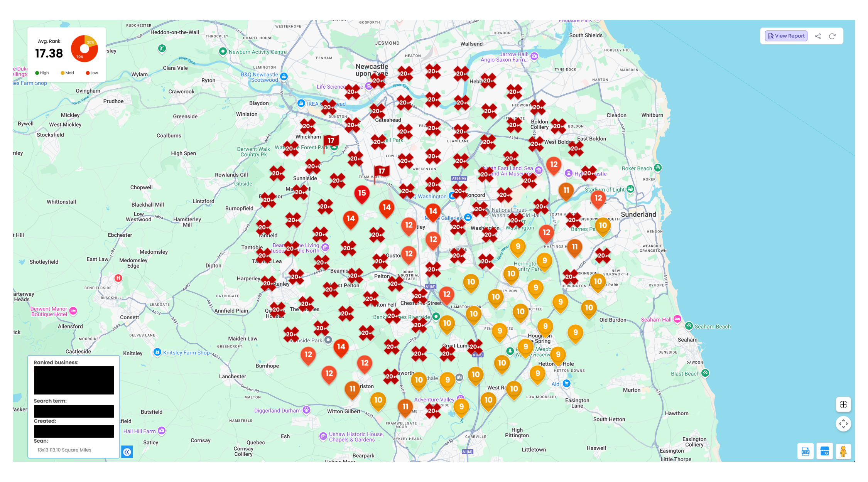Click the Seaham Beach place marker

pos(689,326)
